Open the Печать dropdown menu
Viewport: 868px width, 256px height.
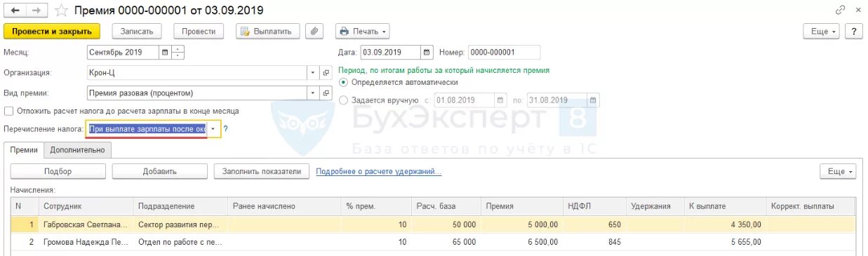point(363,32)
